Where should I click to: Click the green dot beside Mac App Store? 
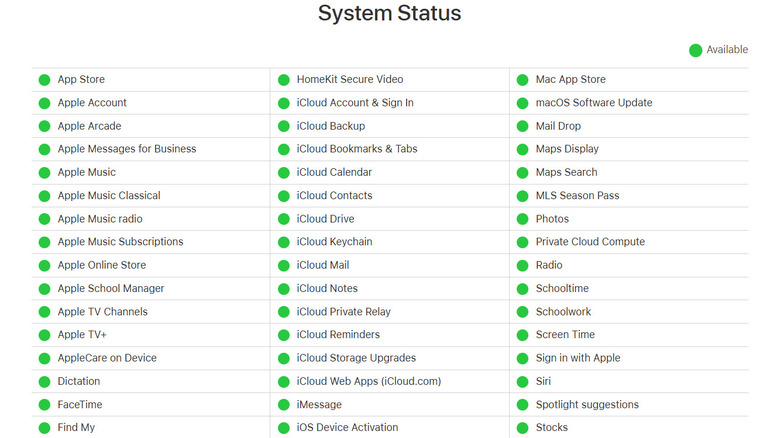[522, 80]
